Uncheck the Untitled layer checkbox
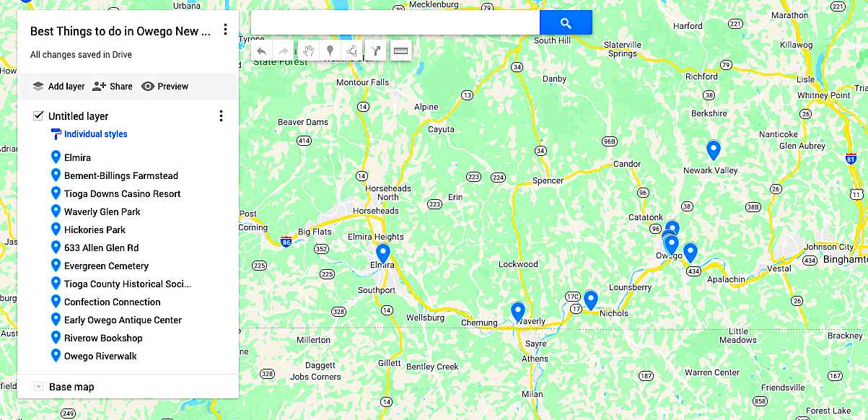 click(x=38, y=115)
